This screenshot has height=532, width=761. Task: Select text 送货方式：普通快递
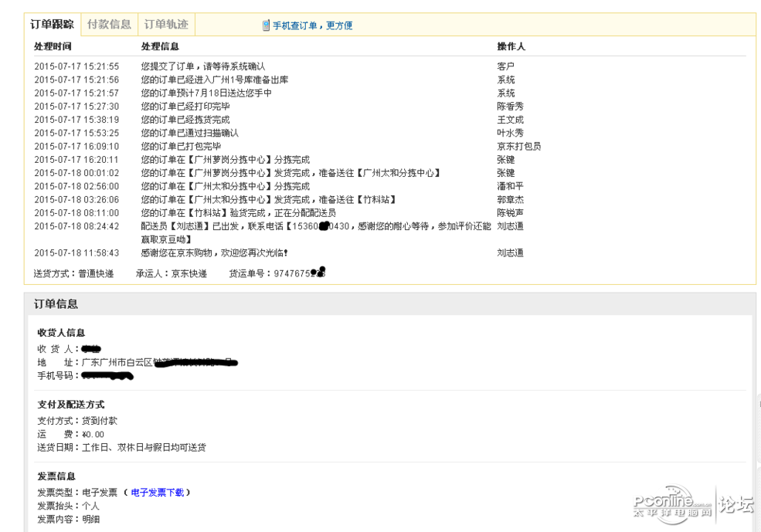coord(73,273)
